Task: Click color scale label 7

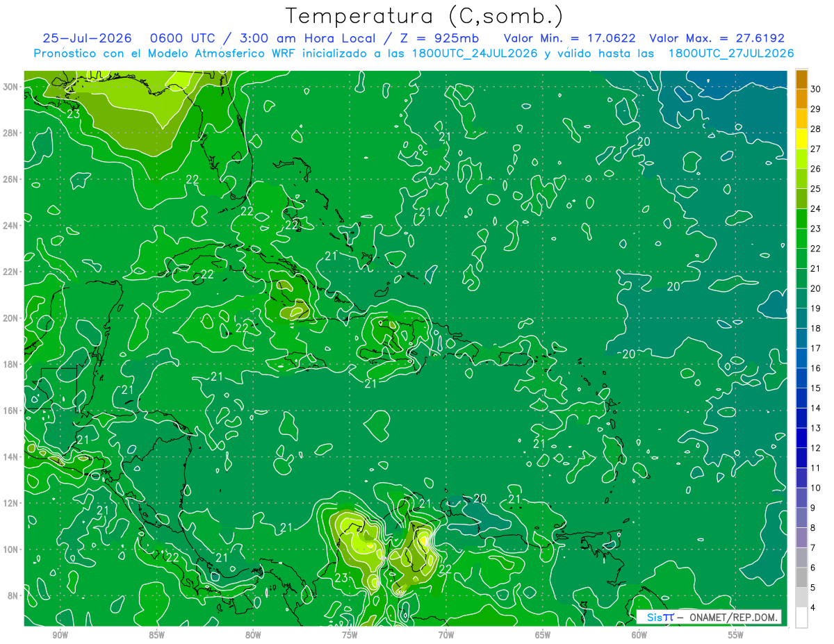Action: click(813, 547)
